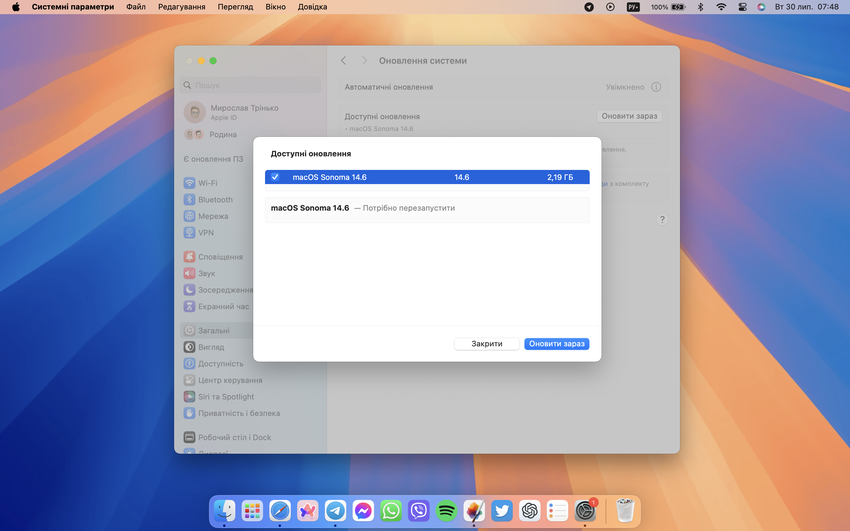The image size is (850, 531).
Task: Open Launchpad from the Dock
Action: pyautogui.click(x=252, y=510)
